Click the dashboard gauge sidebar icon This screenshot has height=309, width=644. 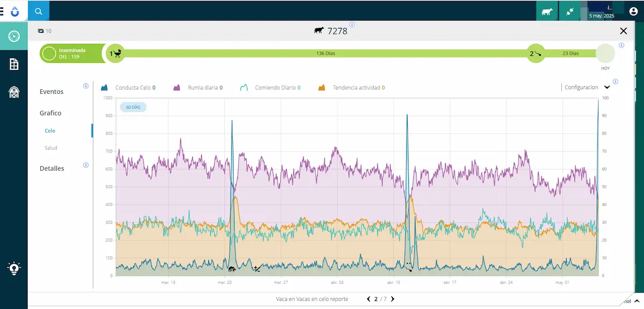tap(14, 36)
